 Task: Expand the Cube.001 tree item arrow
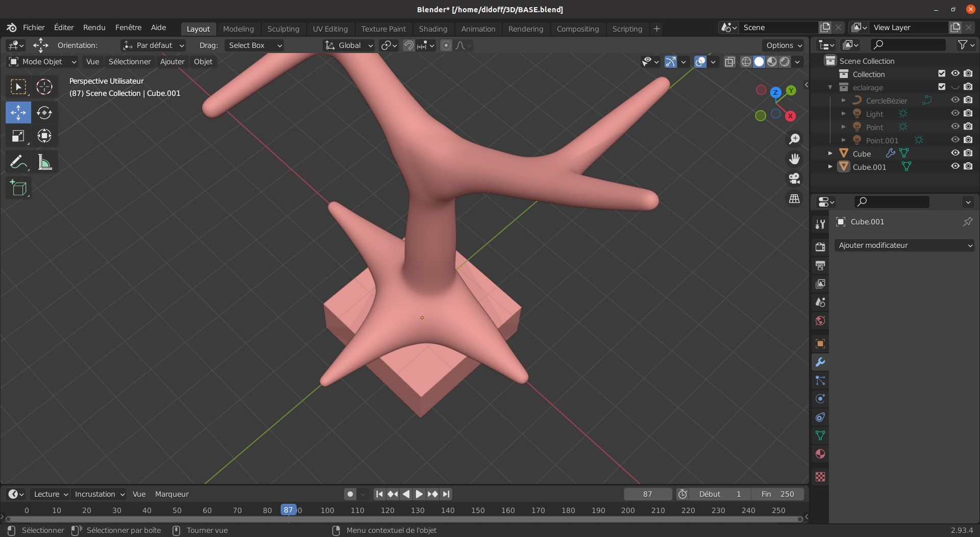(830, 167)
